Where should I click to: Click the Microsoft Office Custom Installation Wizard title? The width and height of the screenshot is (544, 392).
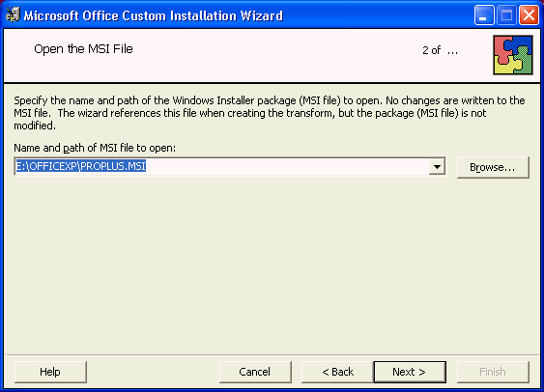(153, 16)
